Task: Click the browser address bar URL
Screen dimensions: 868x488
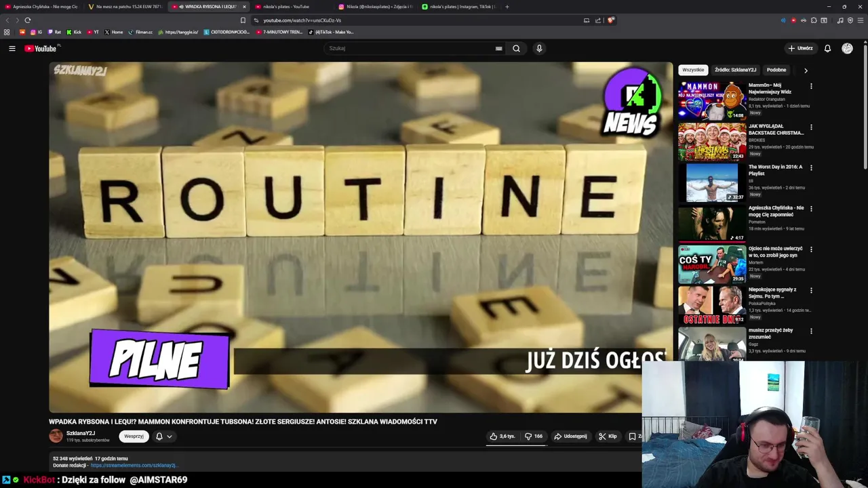Action: (x=302, y=20)
